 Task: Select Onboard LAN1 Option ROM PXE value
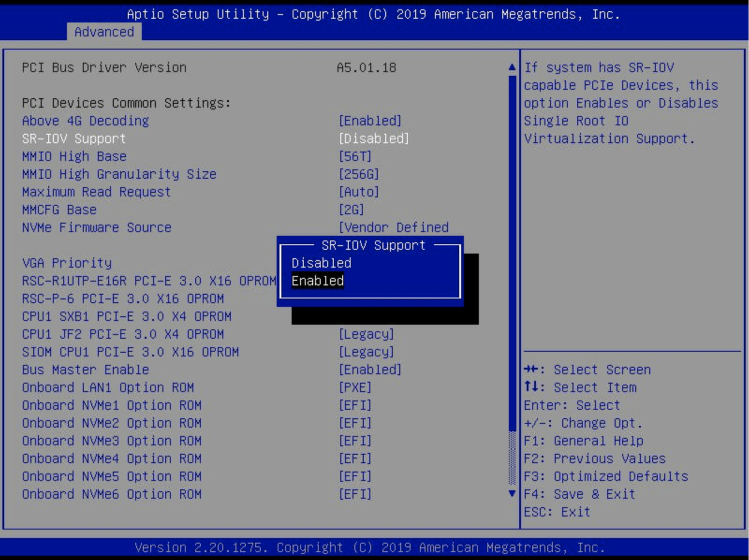(355, 387)
